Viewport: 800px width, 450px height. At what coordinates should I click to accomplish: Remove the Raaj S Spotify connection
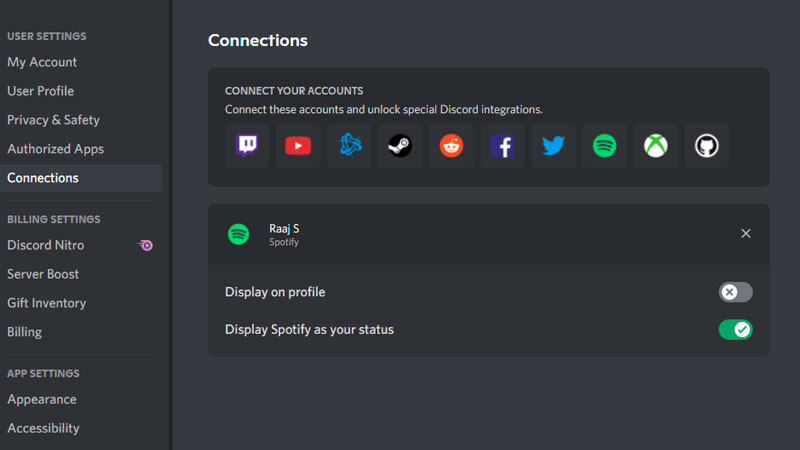pos(745,234)
